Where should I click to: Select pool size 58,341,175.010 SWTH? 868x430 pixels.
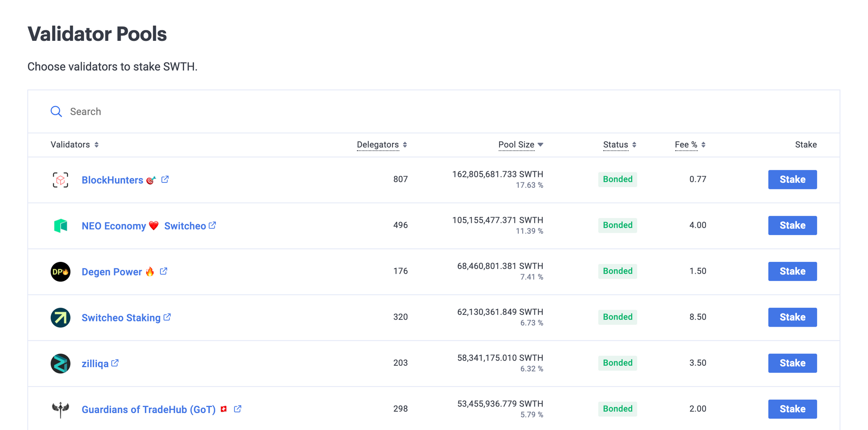(x=500, y=358)
